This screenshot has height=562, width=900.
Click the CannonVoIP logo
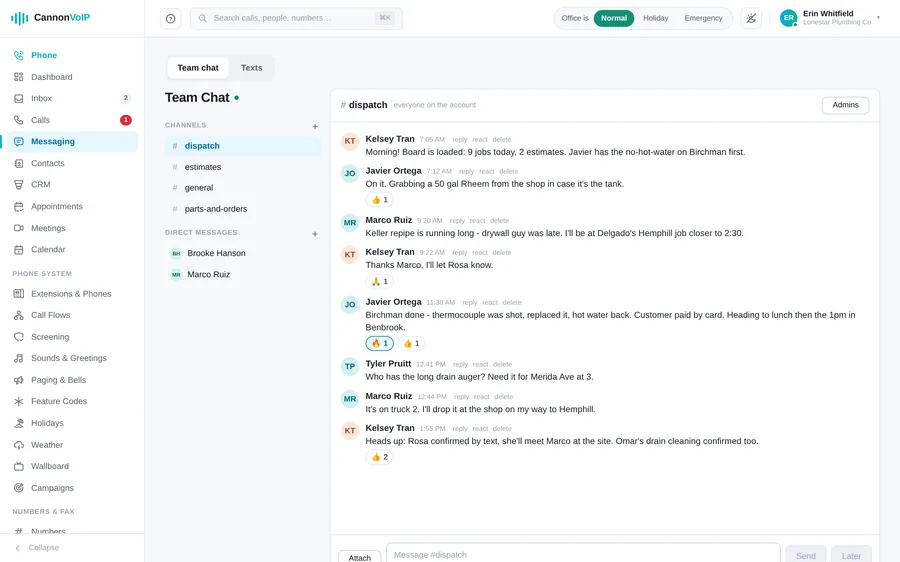[x=51, y=18]
